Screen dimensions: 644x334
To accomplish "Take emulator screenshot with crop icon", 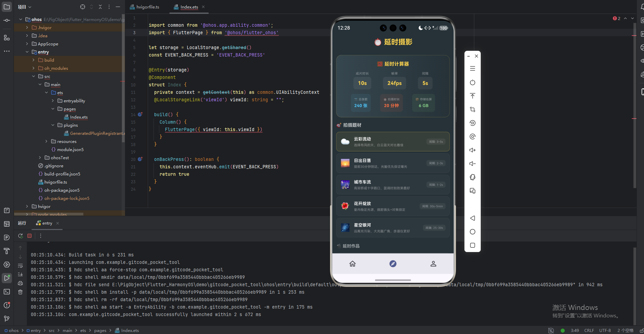I will tap(473, 109).
